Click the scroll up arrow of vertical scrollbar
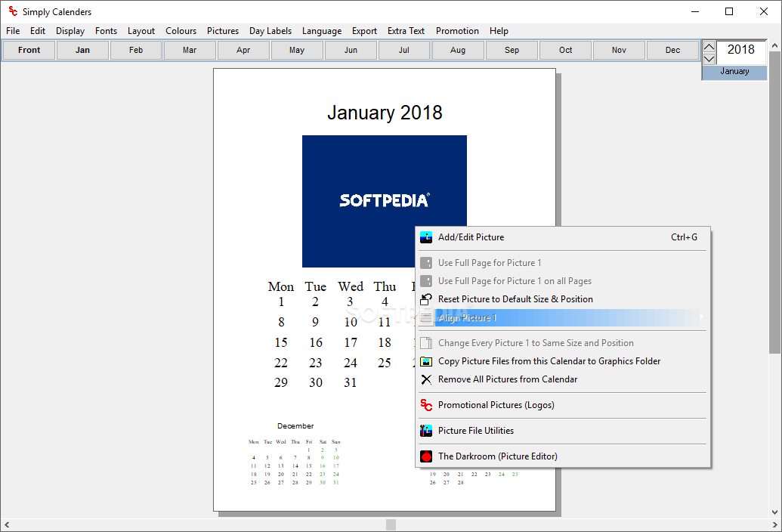The image size is (782, 532). (774, 45)
